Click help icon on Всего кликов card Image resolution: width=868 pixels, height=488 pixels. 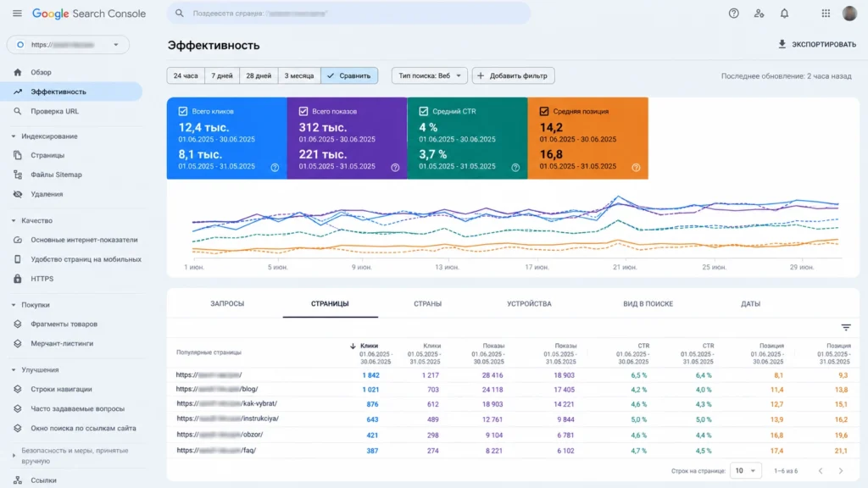tap(275, 168)
